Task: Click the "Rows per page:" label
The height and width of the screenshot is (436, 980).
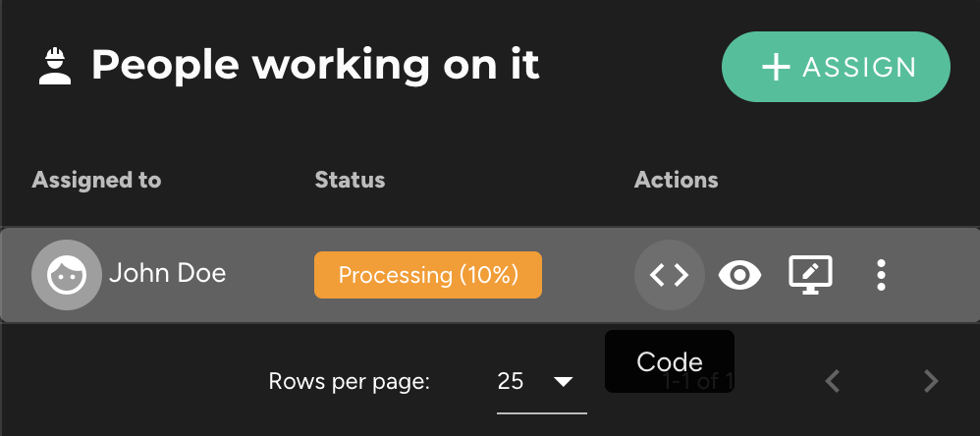Action: (x=350, y=382)
